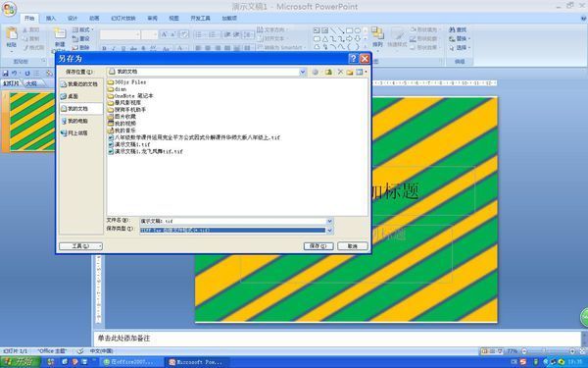Image resolution: width=588 pixels, height=368 pixels.
Task: Select the 演示文稿1.tif file
Action: [x=129, y=144]
